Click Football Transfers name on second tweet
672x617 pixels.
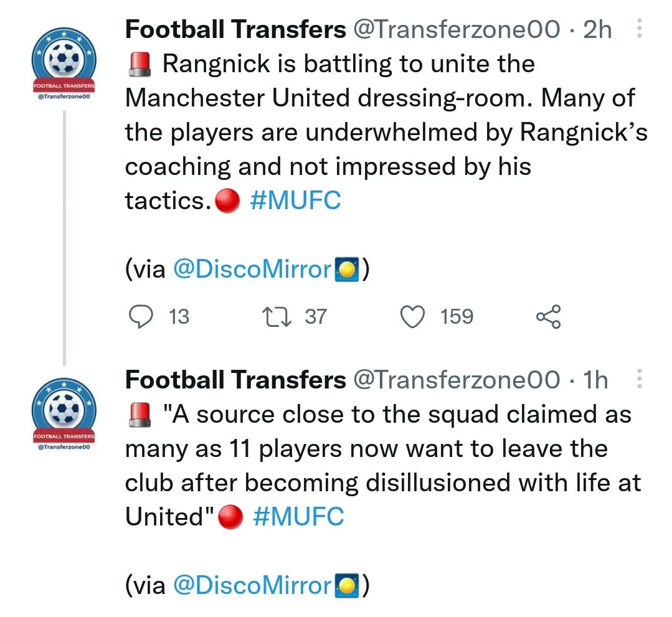tap(235, 380)
